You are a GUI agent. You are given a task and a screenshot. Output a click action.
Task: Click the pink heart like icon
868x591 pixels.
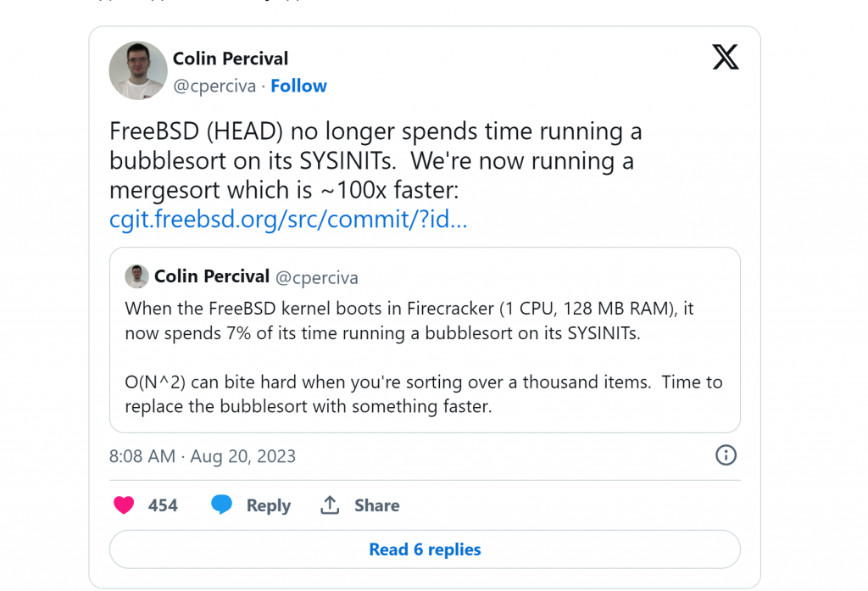point(124,505)
